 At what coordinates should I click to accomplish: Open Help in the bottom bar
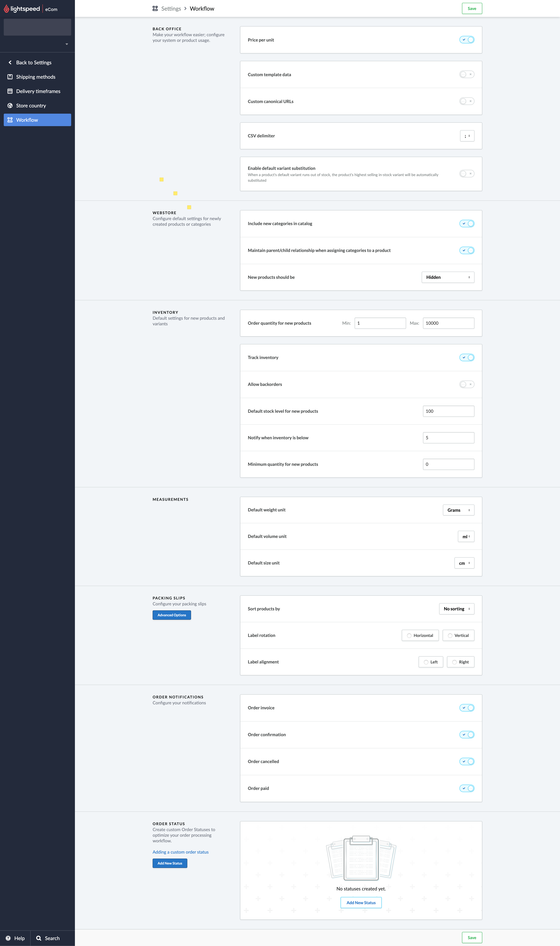[x=15, y=938]
